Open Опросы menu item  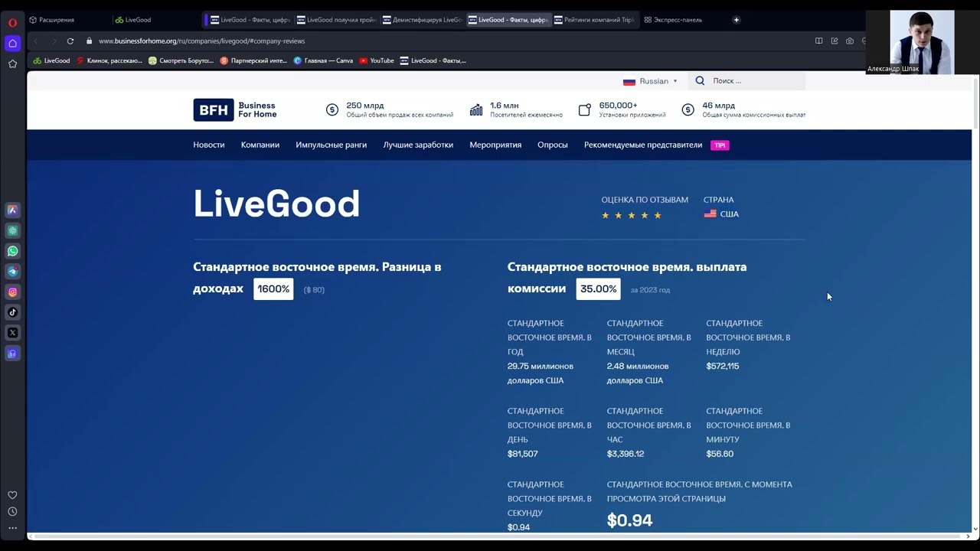[553, 145]
